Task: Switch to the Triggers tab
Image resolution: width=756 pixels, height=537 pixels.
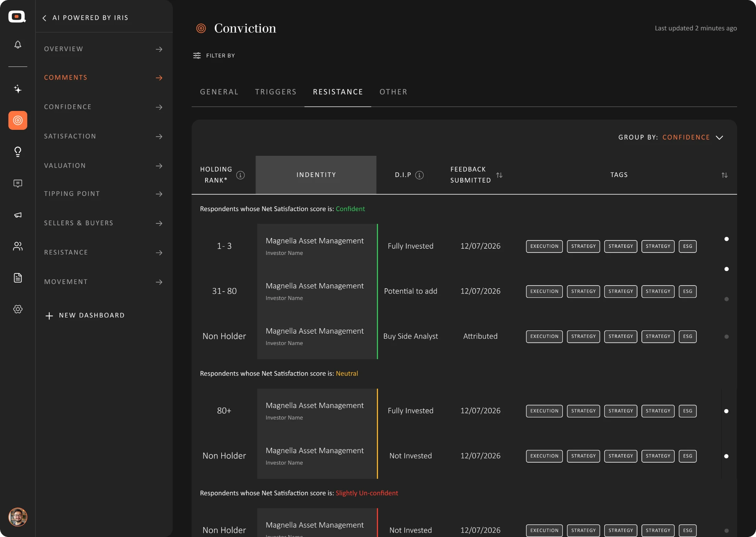Action: pyautogui.click(x=276, y=92)
